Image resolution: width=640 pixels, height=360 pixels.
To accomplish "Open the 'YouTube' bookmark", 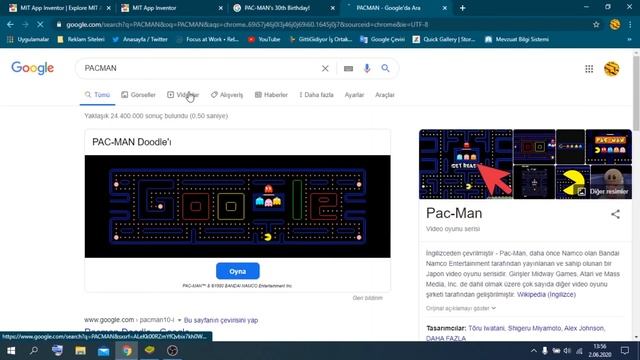I will (x=264, y=40).
